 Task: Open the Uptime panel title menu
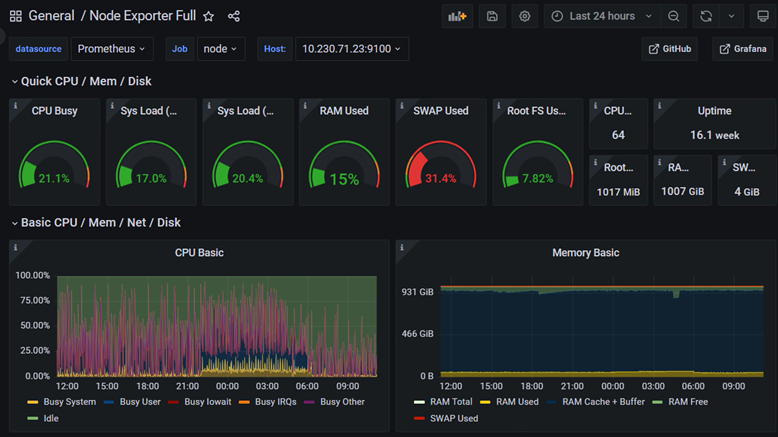714,111
